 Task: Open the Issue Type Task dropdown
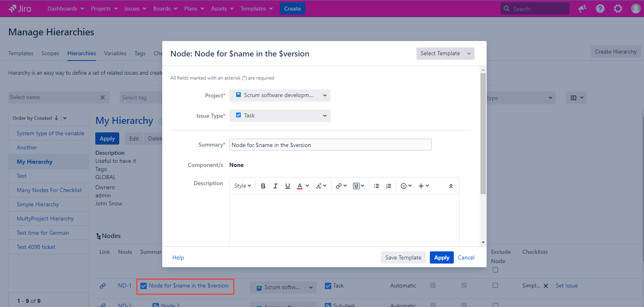pos(279,116)
